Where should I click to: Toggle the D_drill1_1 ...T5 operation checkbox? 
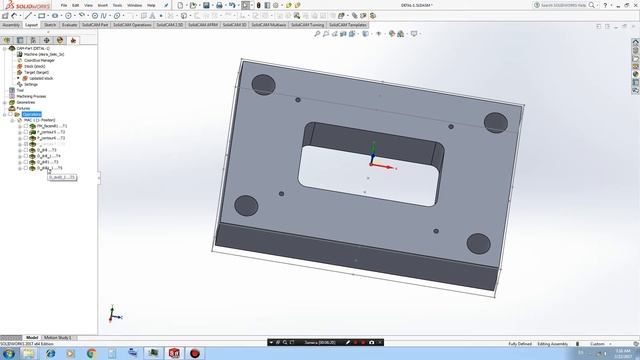(x=26, y=168)
